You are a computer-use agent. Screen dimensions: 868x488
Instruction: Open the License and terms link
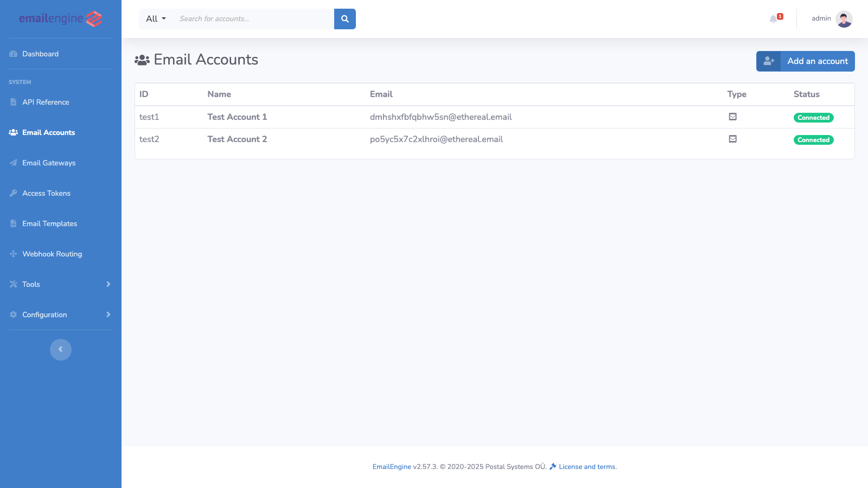tap(587, 466)
